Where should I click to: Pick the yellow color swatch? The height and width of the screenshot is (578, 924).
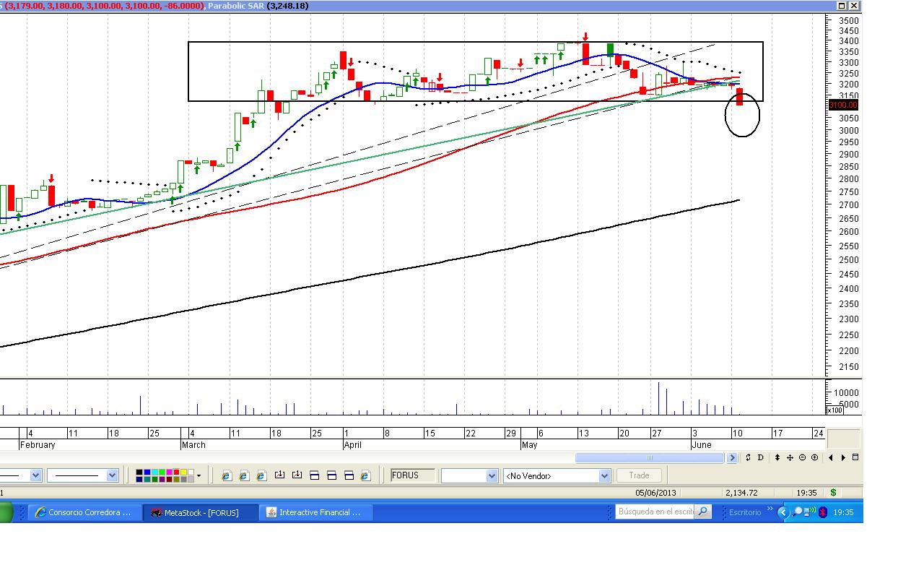183,473
